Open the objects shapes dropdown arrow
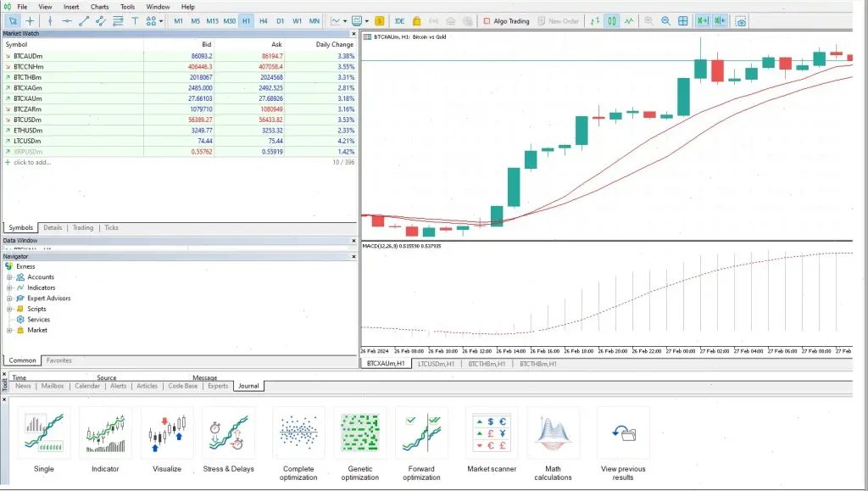 [x=161, y=20]
